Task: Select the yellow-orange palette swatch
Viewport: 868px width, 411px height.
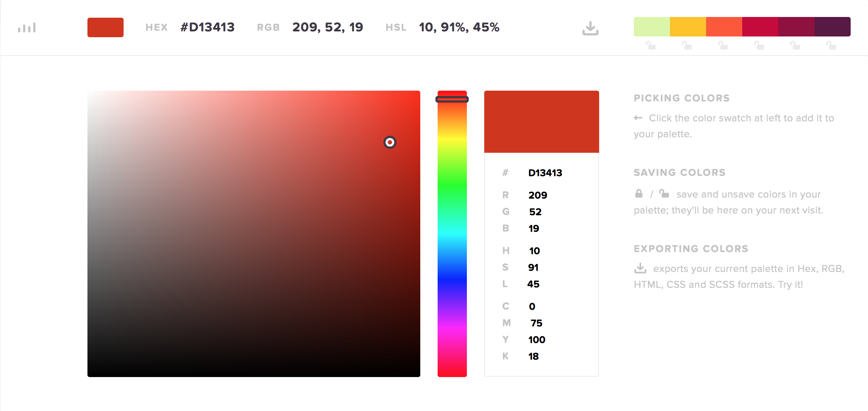Action: pyautogui.click(x=688, y=27)
